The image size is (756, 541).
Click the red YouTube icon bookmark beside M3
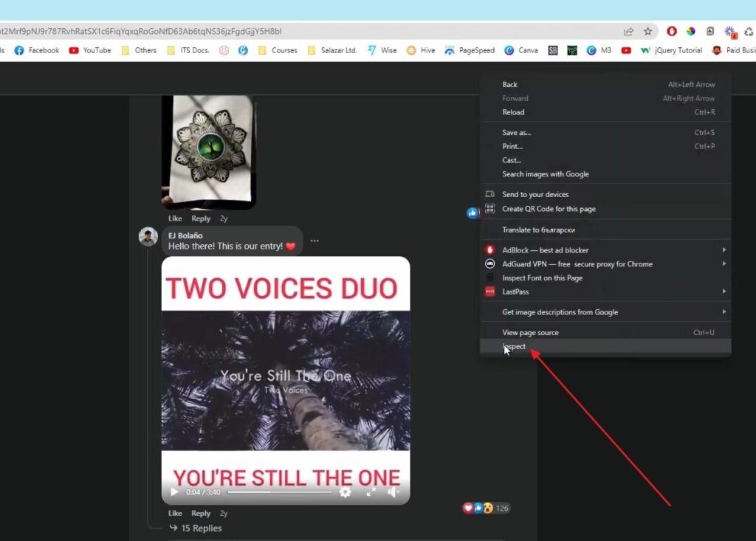[x=626, y=50]
